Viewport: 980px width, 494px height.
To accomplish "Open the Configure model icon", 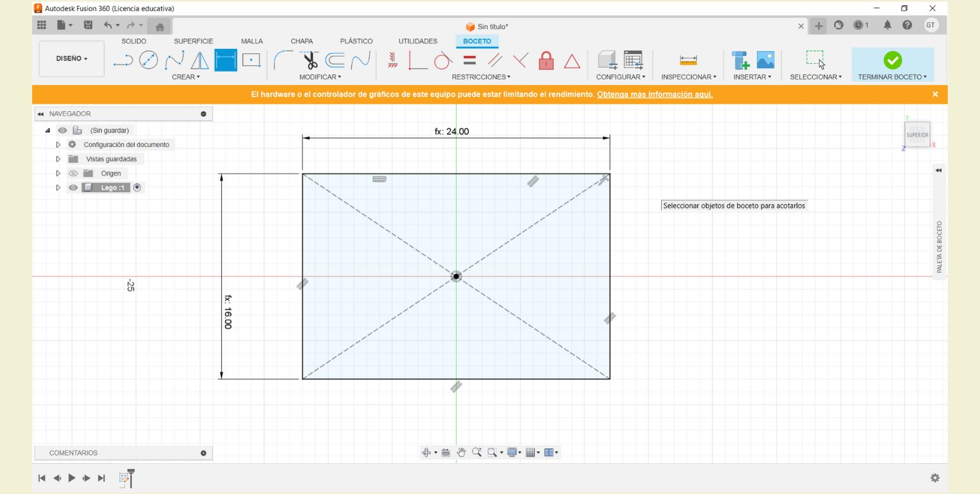I will [x=608, y=60].
